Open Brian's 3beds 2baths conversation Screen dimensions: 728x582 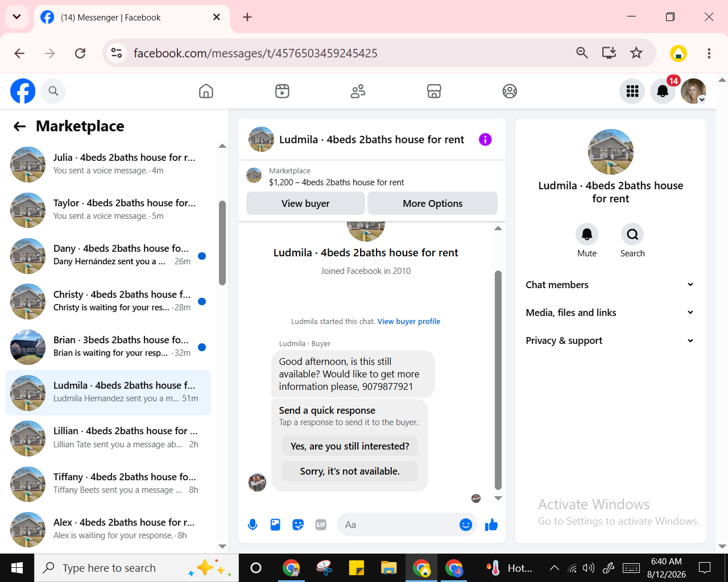[x=108, y=347]
